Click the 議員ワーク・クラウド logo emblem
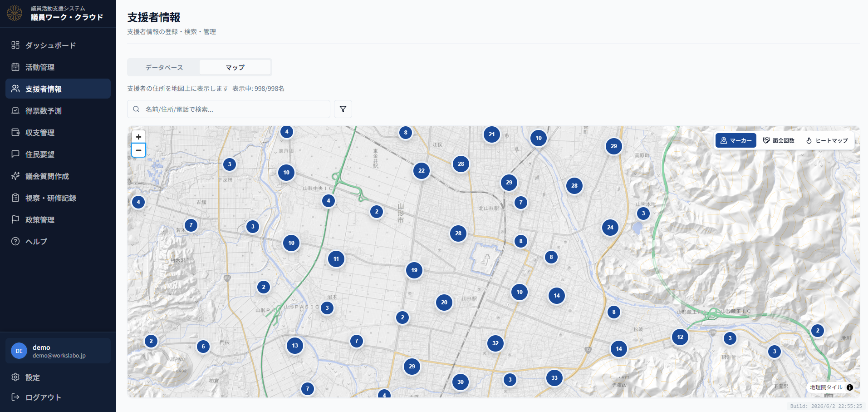The height and width of the screenshot is (412, 868). tap(15, 13)
